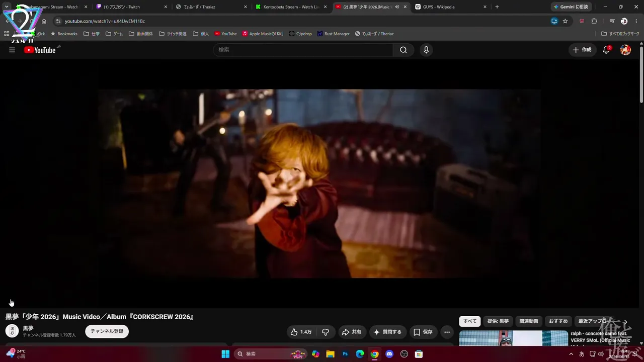The image size is (644, 362).
Task: Click the 質問する ask button
Action: (387, 332)
